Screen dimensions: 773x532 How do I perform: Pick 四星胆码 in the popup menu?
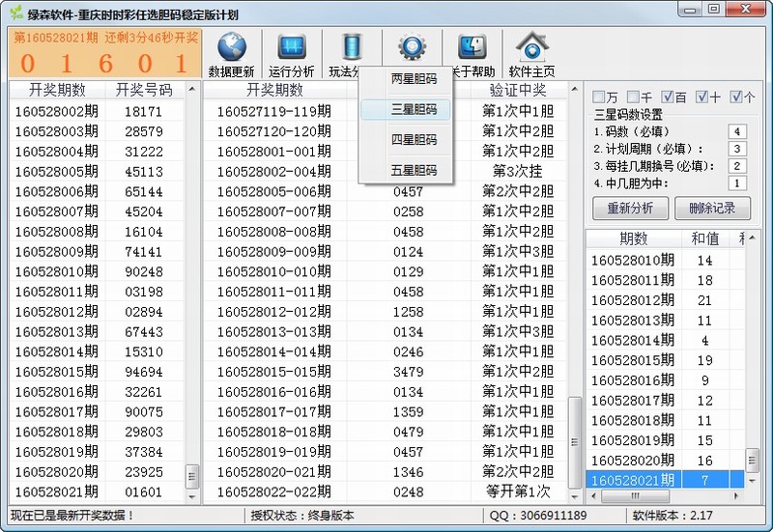pyautogui.click(x=414, y=140)
